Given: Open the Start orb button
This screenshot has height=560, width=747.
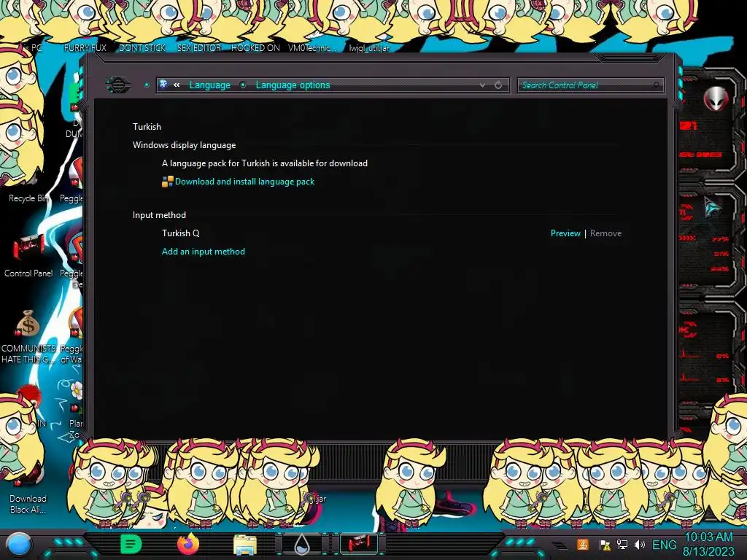Looking at the screenshot, I should point(19,545).
